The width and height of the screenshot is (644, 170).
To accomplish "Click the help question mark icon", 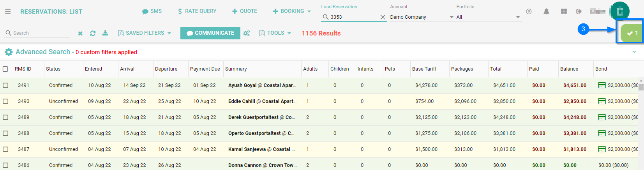I will point(529,12).
